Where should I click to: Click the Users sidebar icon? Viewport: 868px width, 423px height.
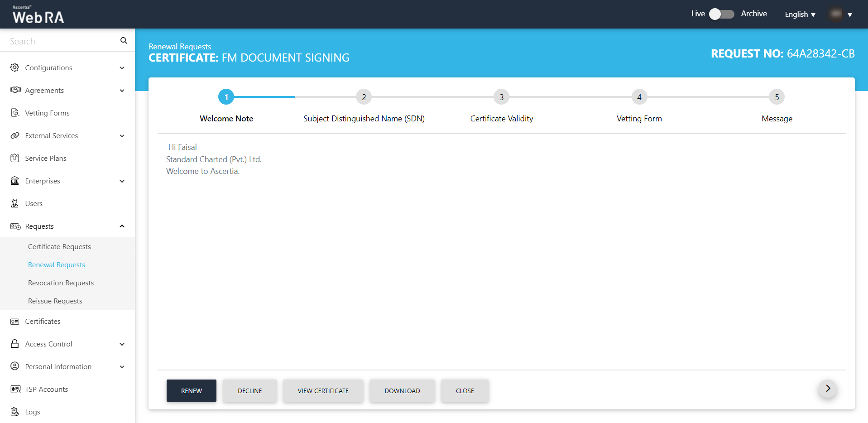point(15,203)
